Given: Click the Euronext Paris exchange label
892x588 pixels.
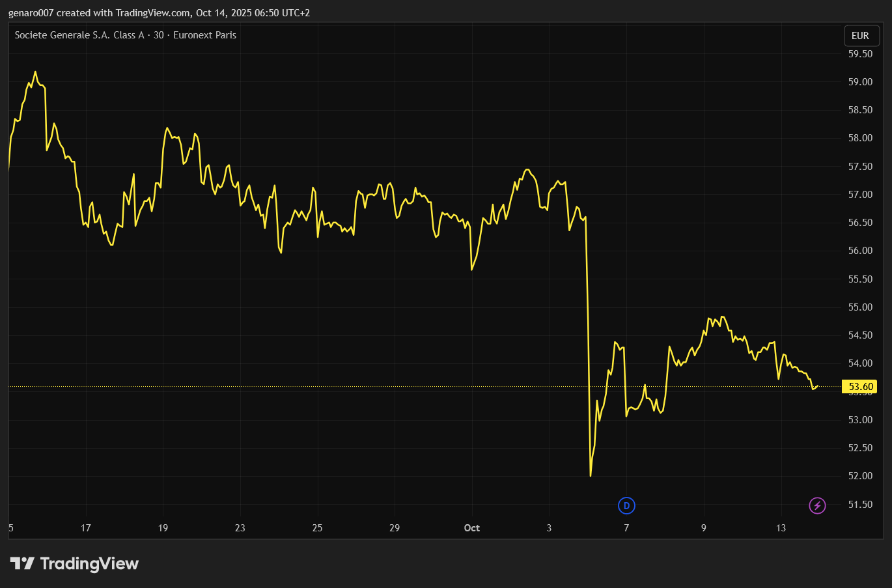Looking at the screenshot, I should (x=205, y=35).
